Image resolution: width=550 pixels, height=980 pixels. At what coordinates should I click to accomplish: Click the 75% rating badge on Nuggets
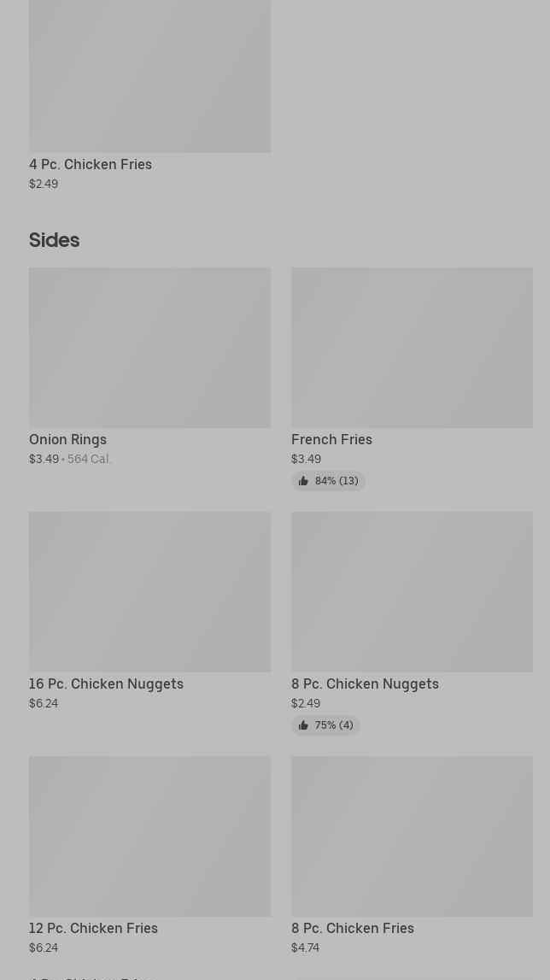click(326, 725)
